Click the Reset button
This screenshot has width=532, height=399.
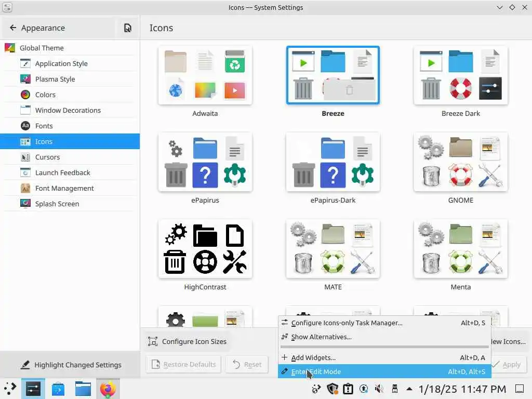click(x=247, y=364)
